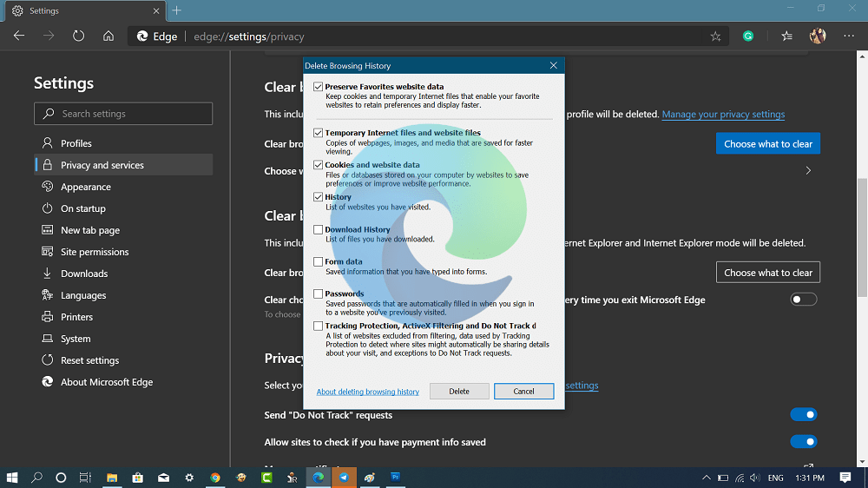Toggle clear Internet Explorer data on exit switch
The image size is (868, 488).
click(x=803, y=300)
